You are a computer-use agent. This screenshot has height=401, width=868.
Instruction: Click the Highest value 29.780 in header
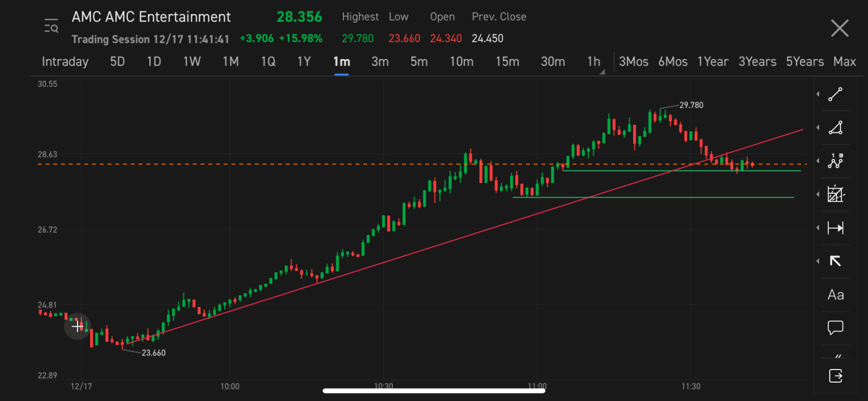pos(358,39)
